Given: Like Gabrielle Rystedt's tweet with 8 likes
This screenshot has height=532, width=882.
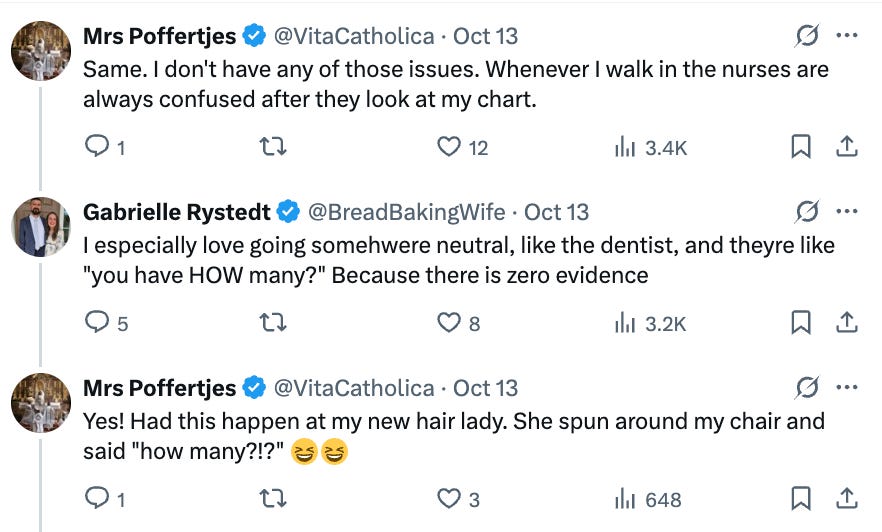Looking at the screenshot, I should (x=449, y=323).
